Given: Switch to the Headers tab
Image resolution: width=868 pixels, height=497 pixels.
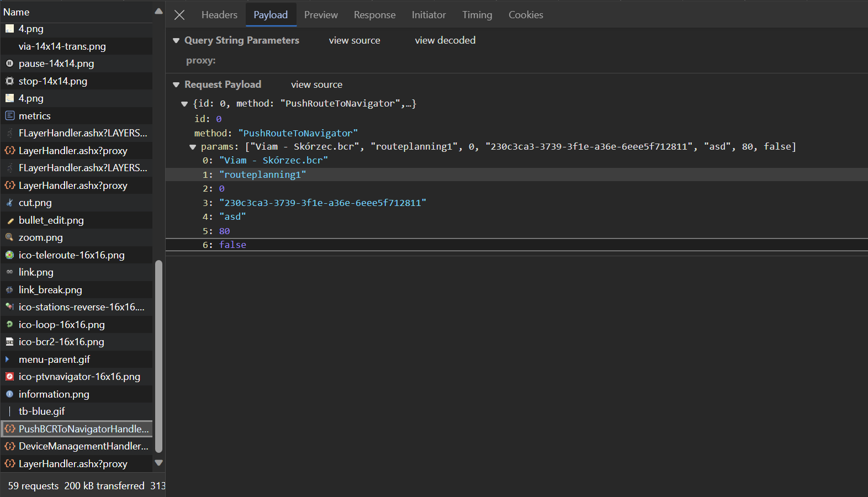Looking at the screenshot, I should [x=219, y=15].
